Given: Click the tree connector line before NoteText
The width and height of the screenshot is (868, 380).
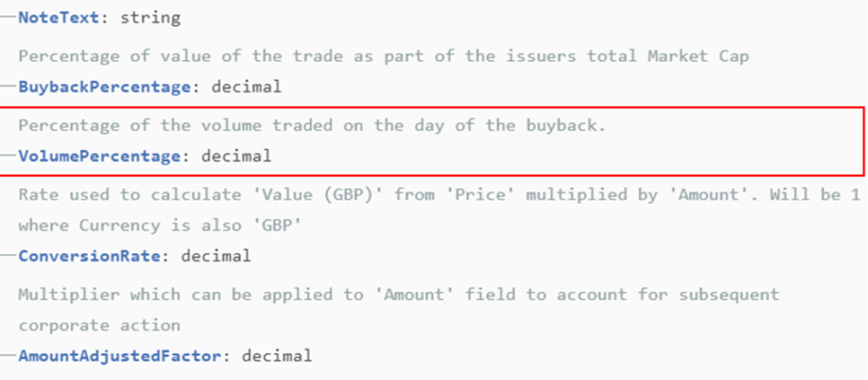Looking at the screenshot, I should click(8, 17).
